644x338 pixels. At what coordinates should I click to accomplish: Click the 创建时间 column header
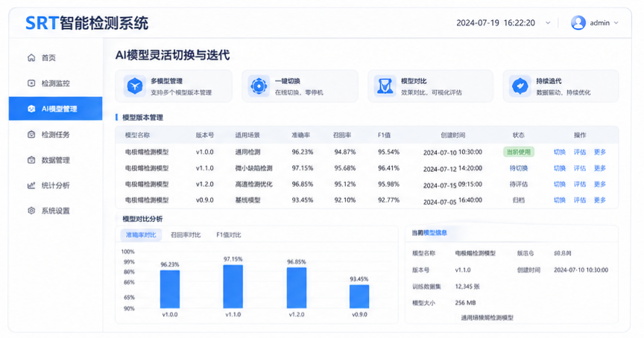coord(452,135)
